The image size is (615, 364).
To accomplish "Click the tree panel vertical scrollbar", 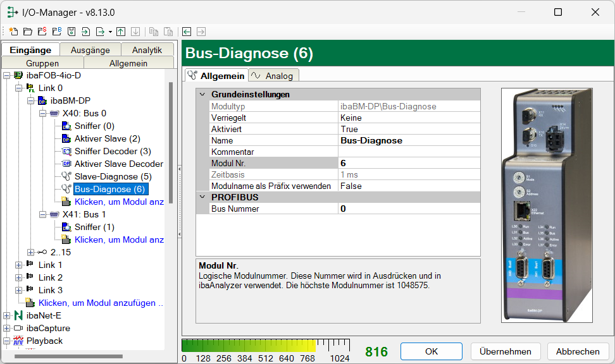I will click(x=171, y=143).
